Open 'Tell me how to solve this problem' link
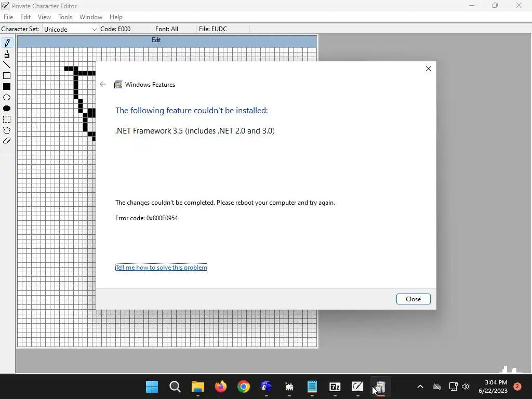The width and height of the screenshot is (532, 399). 161,268
